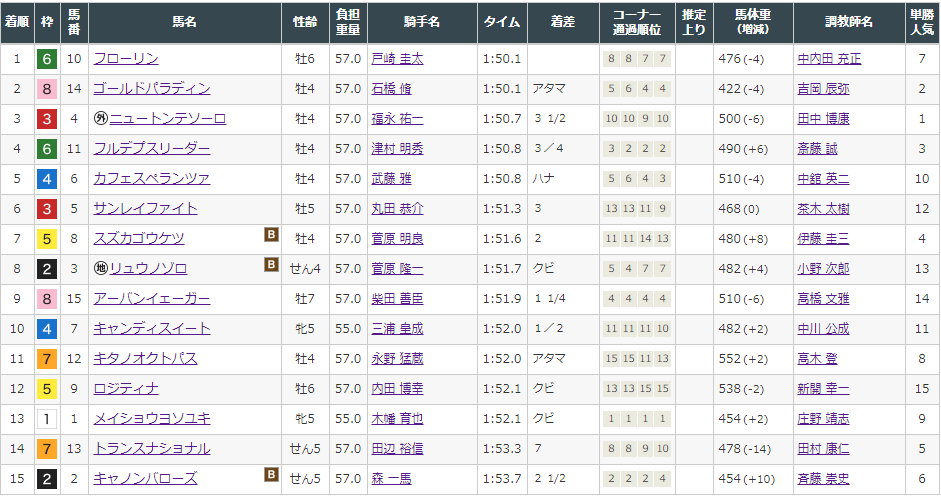Click the 地 circle icon before リュウノゾロ
The height and width of the screenshot is (496, 941).
101,268
